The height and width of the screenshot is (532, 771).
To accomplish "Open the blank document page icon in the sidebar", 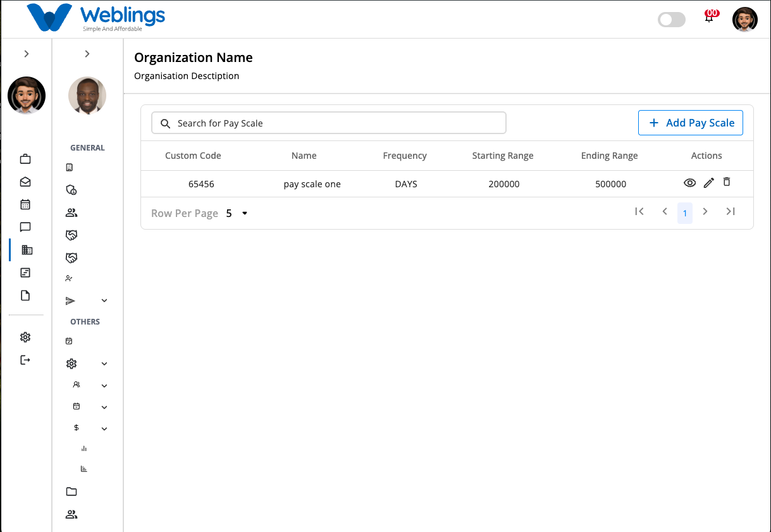I will 25,295.
